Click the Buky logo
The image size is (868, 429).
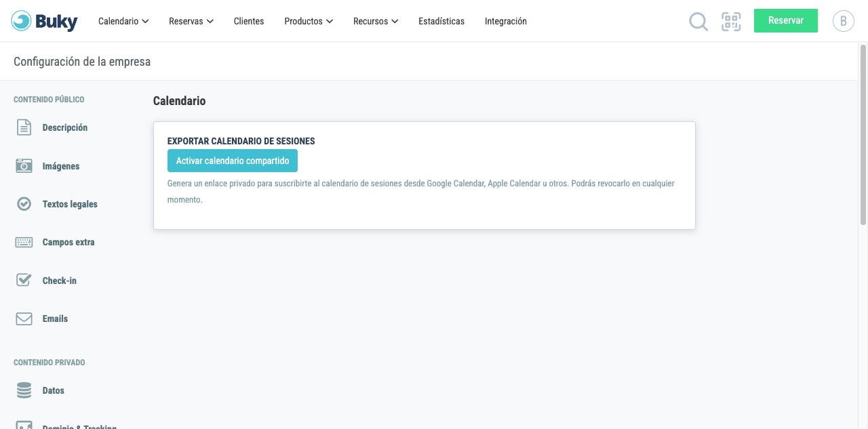pyautogui.click(x=45, y=21)
